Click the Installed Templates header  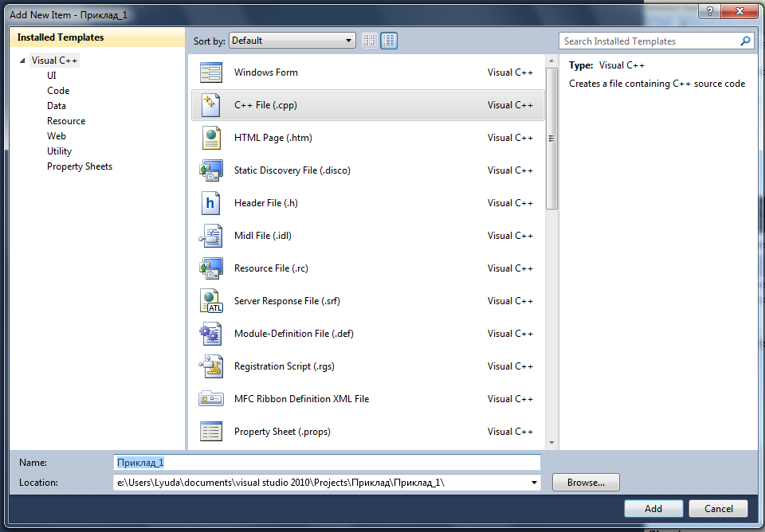coord(97,37)
